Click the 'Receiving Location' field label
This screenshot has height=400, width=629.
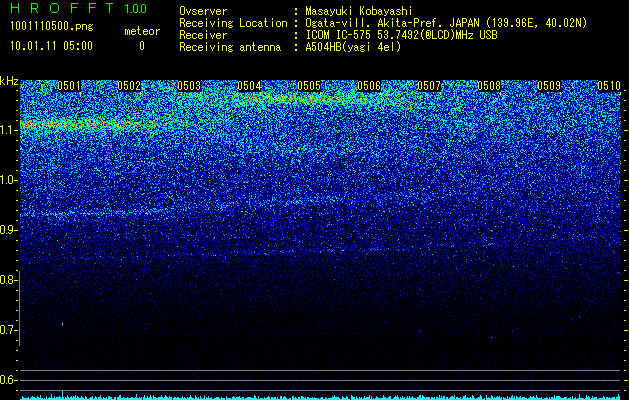[233, 23]
